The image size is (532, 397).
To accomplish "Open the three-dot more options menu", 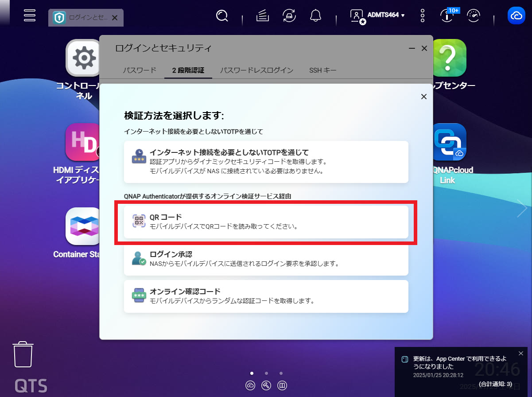I will (423, 16).
